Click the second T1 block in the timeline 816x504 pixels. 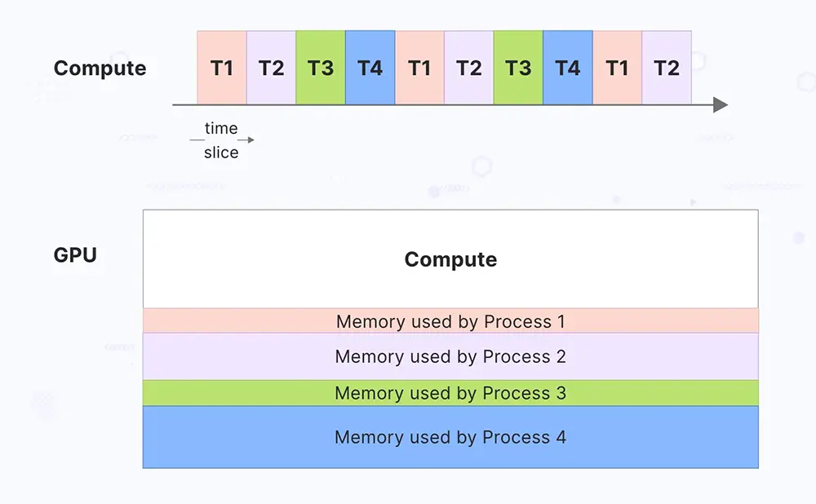click(419, 68)
